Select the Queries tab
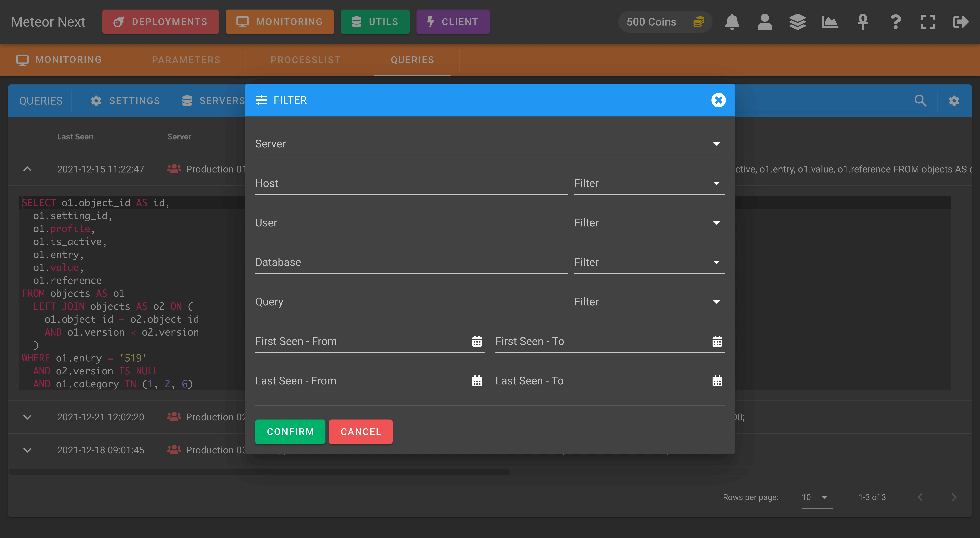Screen dimensions: 980x538 point(412,60)
